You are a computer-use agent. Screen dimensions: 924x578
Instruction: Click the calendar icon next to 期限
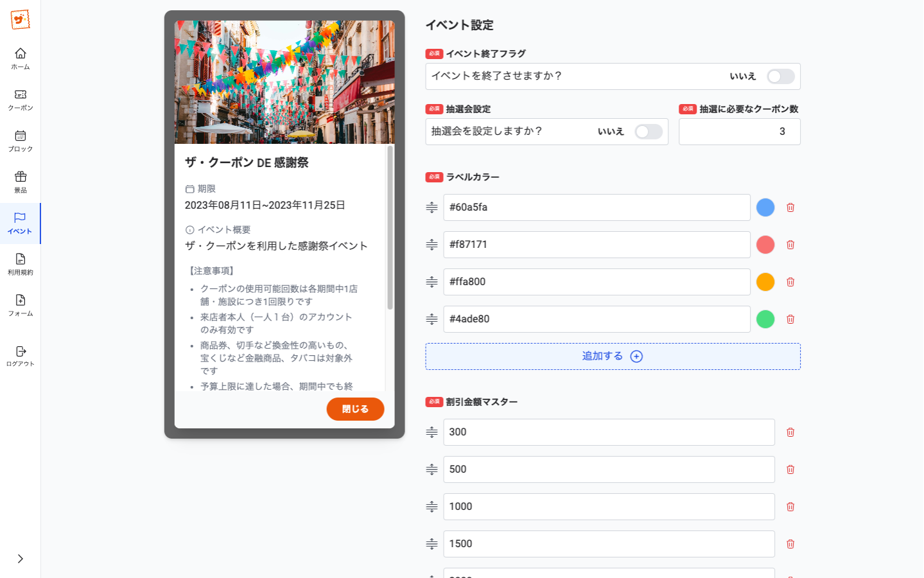click(x=189, y=189)
